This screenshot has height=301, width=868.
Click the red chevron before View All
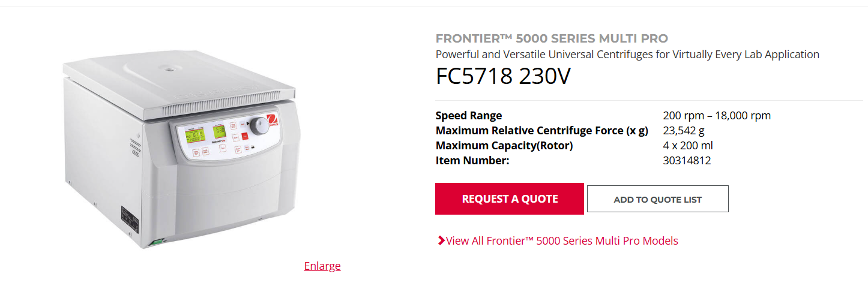tap(441, 241)
